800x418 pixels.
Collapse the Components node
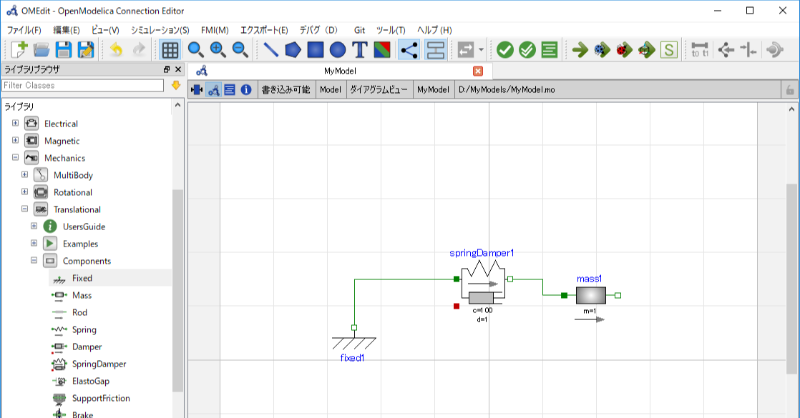tap(34, 260)
